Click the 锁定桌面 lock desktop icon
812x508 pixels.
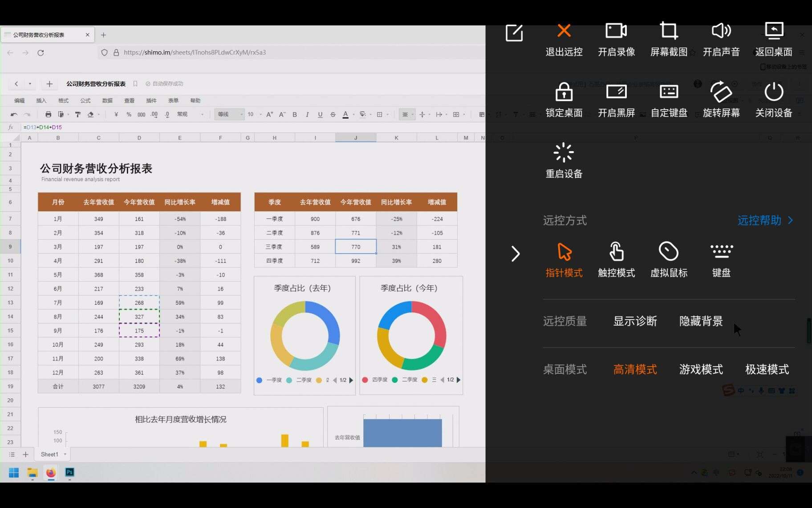point(563,99)
